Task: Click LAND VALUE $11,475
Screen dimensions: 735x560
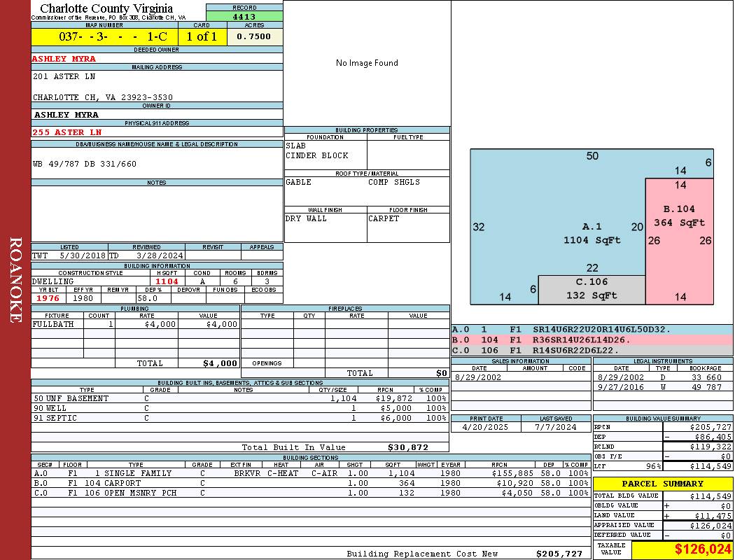Action: click(x=713, y=516)
